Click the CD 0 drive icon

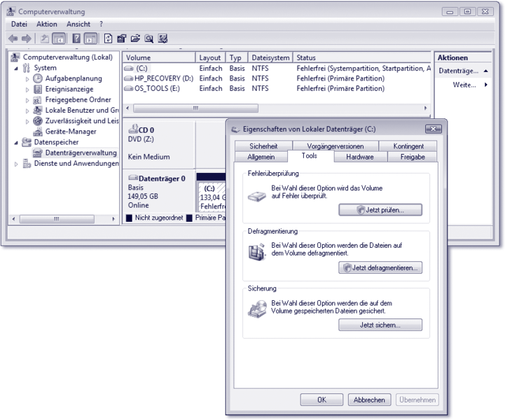[133, 130]
